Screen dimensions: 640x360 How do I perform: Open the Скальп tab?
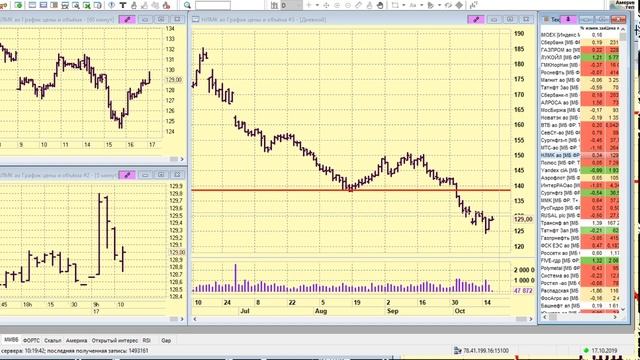[53, 340]
